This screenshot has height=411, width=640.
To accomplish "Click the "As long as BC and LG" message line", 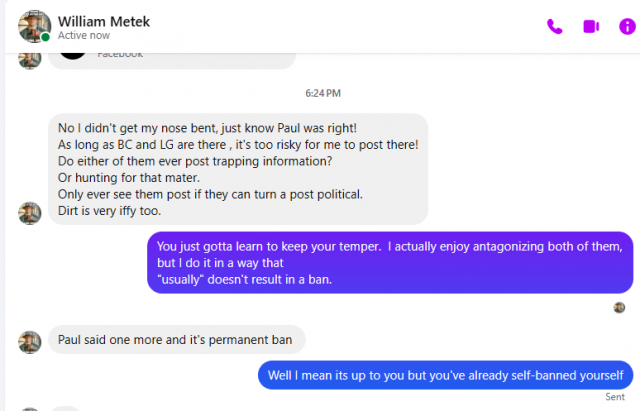I will [x=238, y=144].
